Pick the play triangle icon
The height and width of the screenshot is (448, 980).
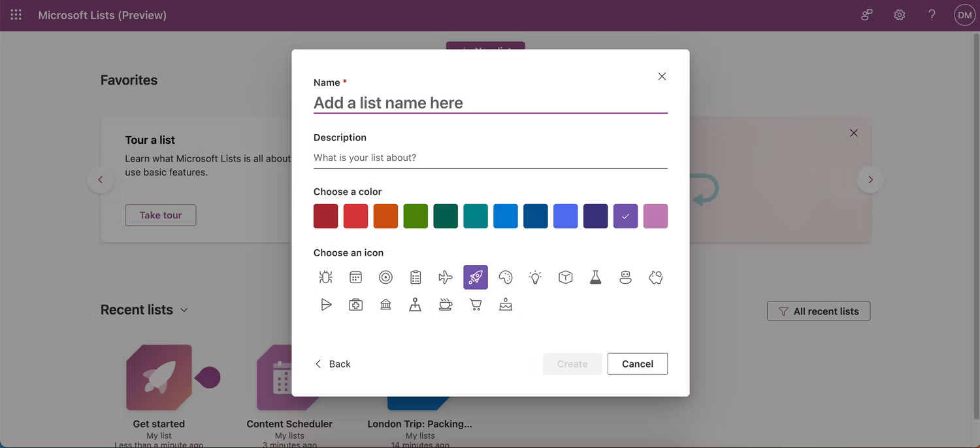[x=325, y=305]
